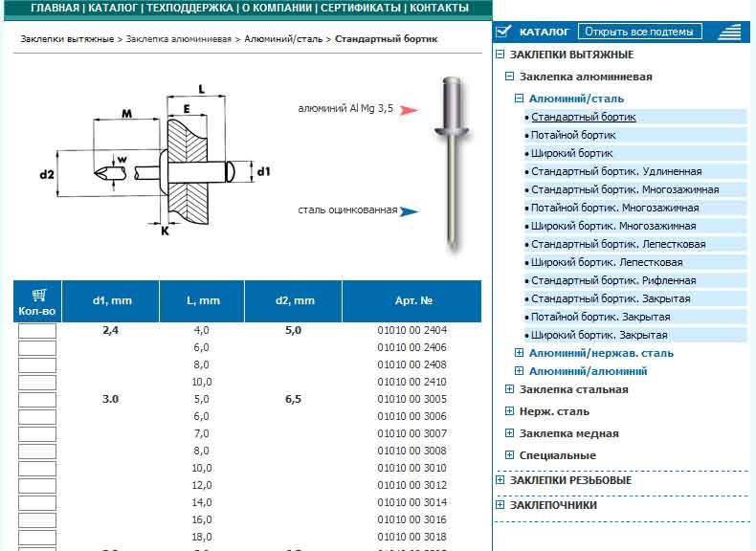Select Широкий бортик in catalog tree
The width and height of the screenshot is (756, 551).
[x=572, y=153]
